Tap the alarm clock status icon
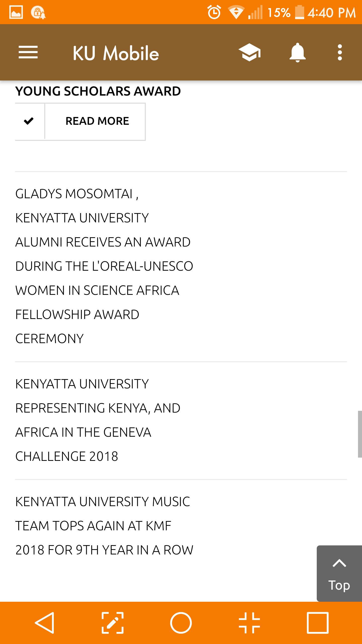Screen dimensions: 362x644 click(x=214, y=12)
